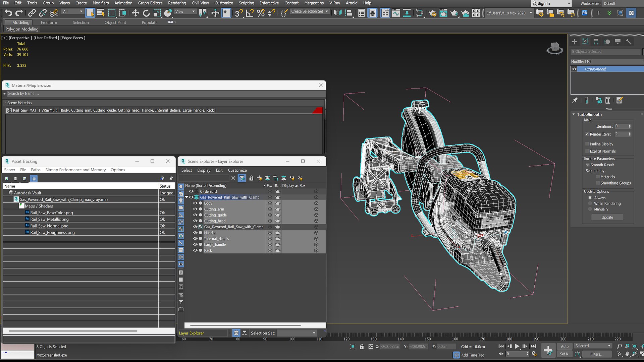This screenshot has height=362, width=644.
Task: Click the ViewCube in viewport
Action: click(555, 48)
